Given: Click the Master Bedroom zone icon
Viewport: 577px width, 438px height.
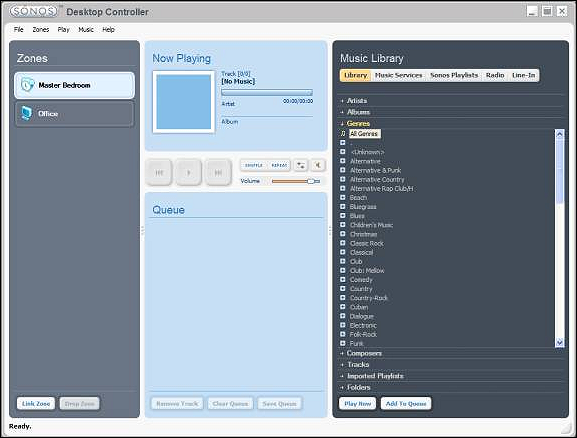Looking at the screenshot, I should 27,85.
